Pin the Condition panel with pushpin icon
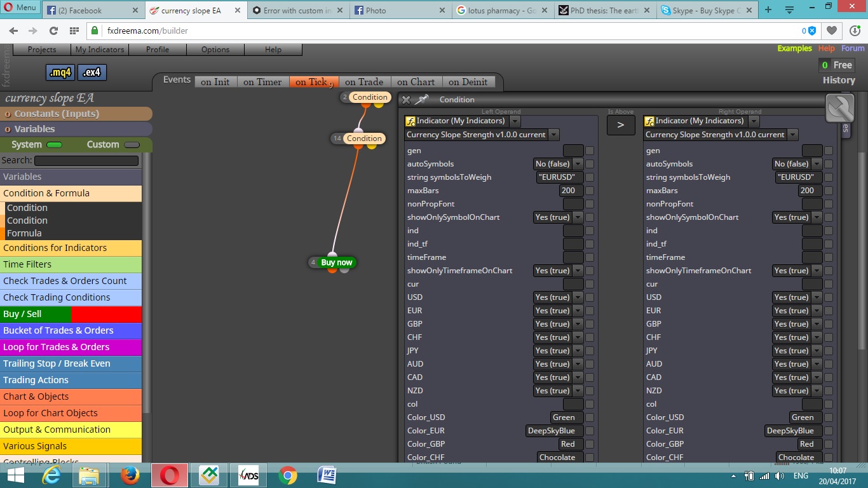This screenshot has width=868, height=488. point(422,100)
